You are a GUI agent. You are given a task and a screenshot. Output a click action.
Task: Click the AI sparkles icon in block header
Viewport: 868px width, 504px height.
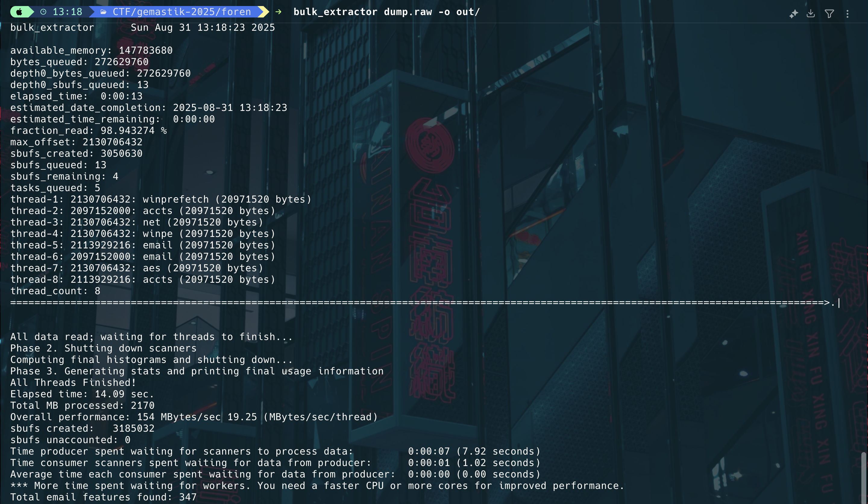794,14
